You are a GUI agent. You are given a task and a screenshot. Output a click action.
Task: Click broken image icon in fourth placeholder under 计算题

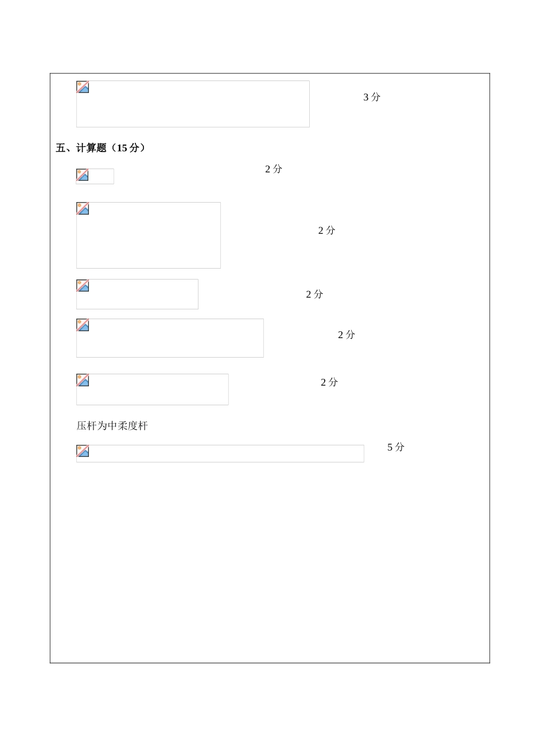pyautogui.click(x=83, y=325)
